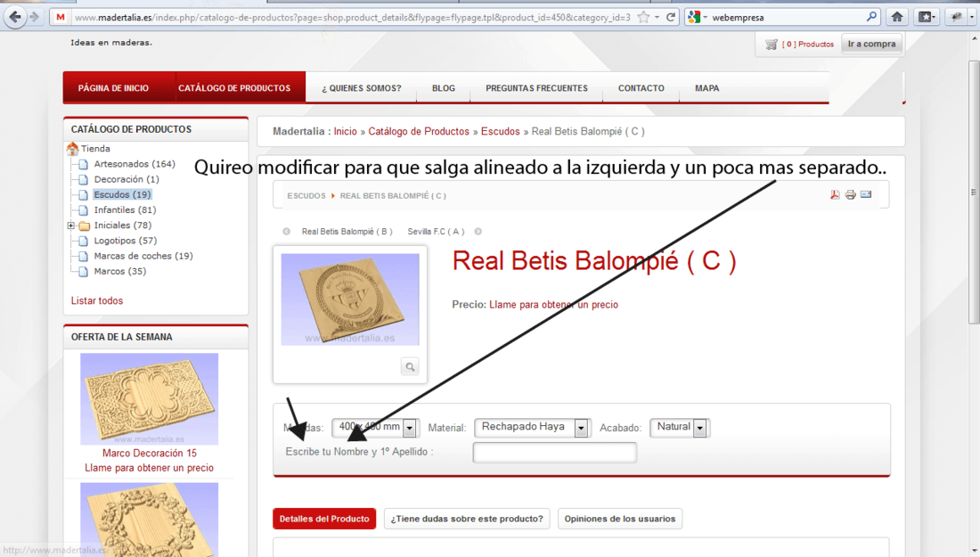Click Llame para obtener un precio link
Viewport: 980px width, 557px height.
[554, 305]
